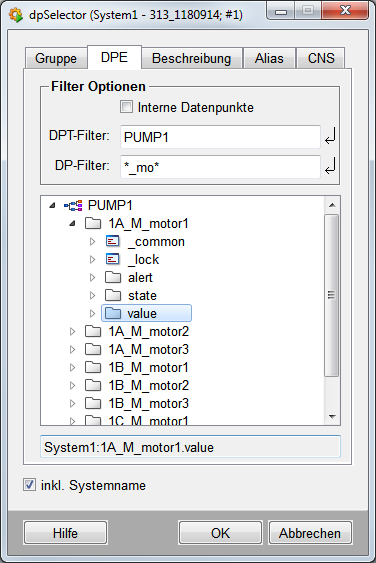Image resolution: width=376 pixels, height=563 pixels.
Task: Close the dpSelector window
Action: [345, 10]
